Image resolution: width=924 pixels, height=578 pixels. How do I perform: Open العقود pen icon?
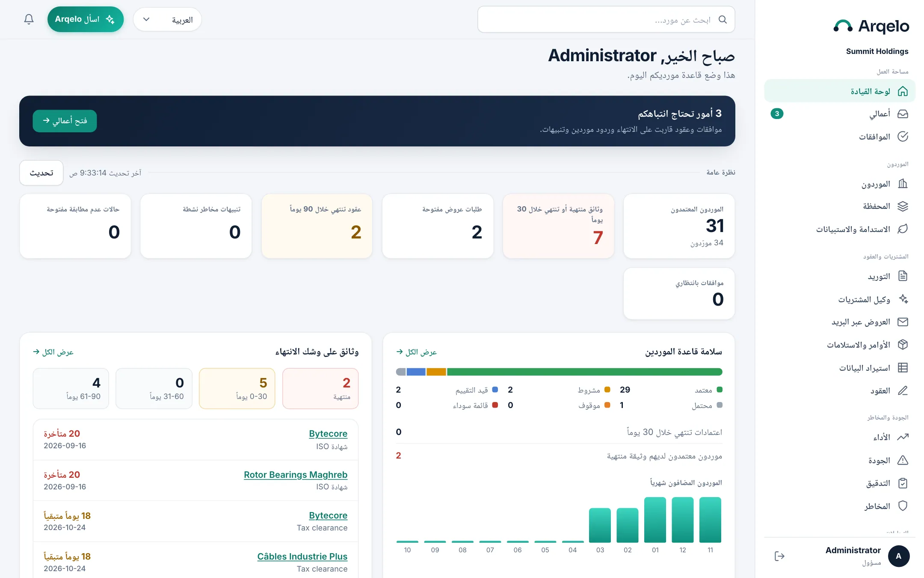(903, 390)
